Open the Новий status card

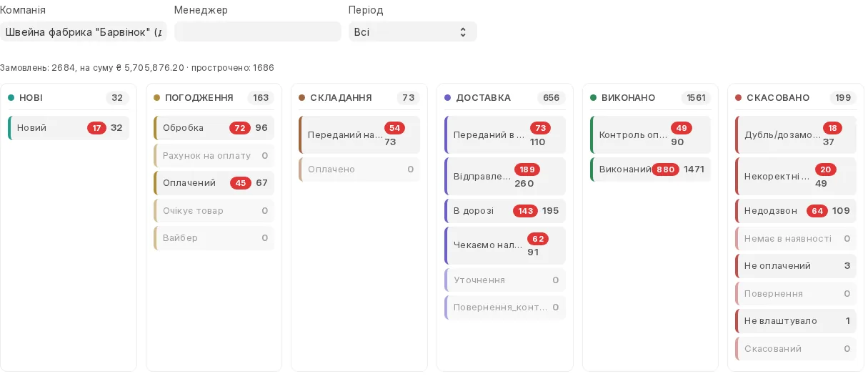coord(69,128)
